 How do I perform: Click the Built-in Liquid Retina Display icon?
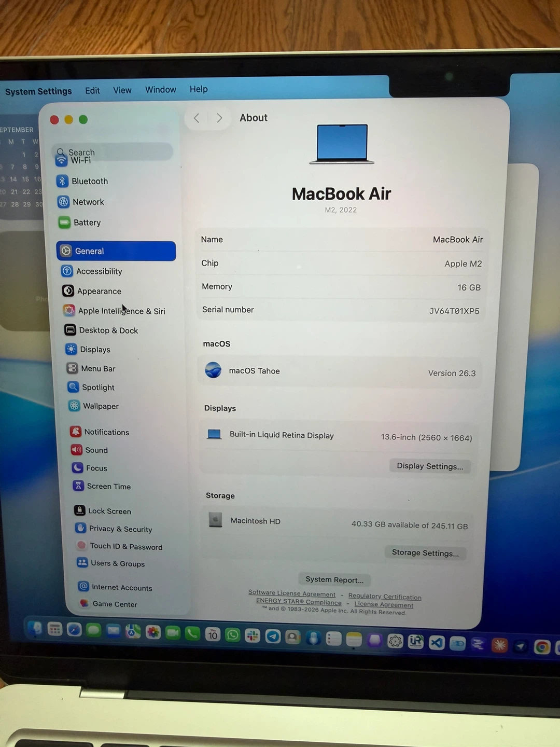[214, 434]
